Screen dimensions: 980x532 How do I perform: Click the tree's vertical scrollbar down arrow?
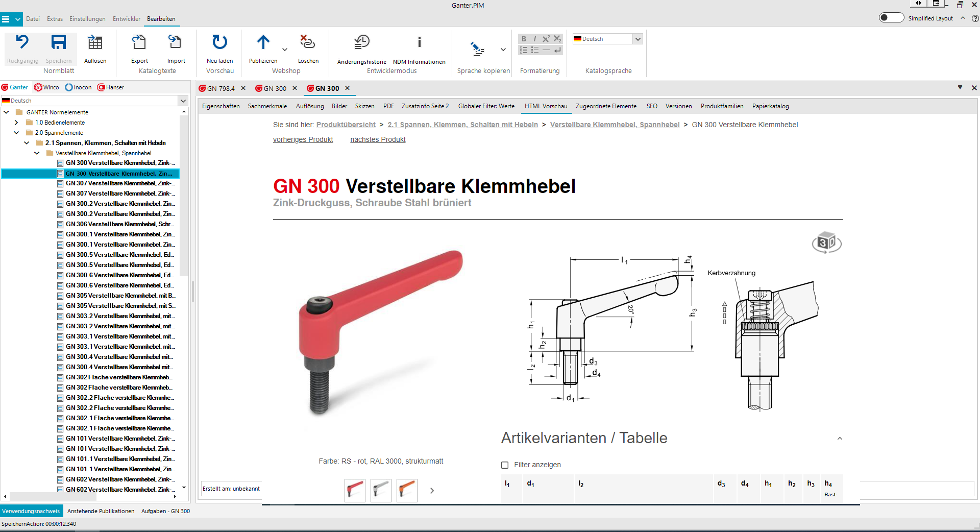[x=184, y=488]
